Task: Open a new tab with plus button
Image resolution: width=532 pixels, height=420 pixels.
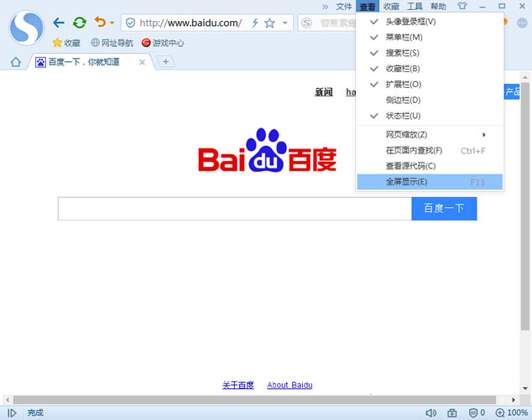Action: coord(165,62)
